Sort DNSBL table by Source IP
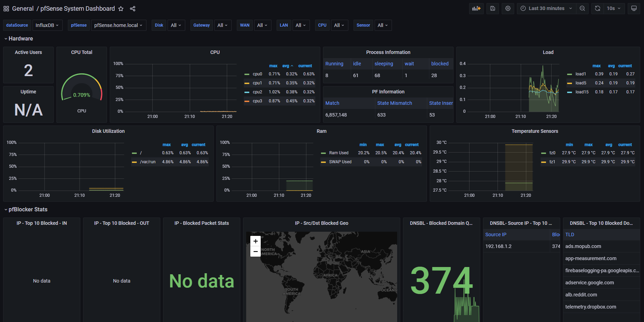This screenshot has width=644, height=322. tap(495, 234)
